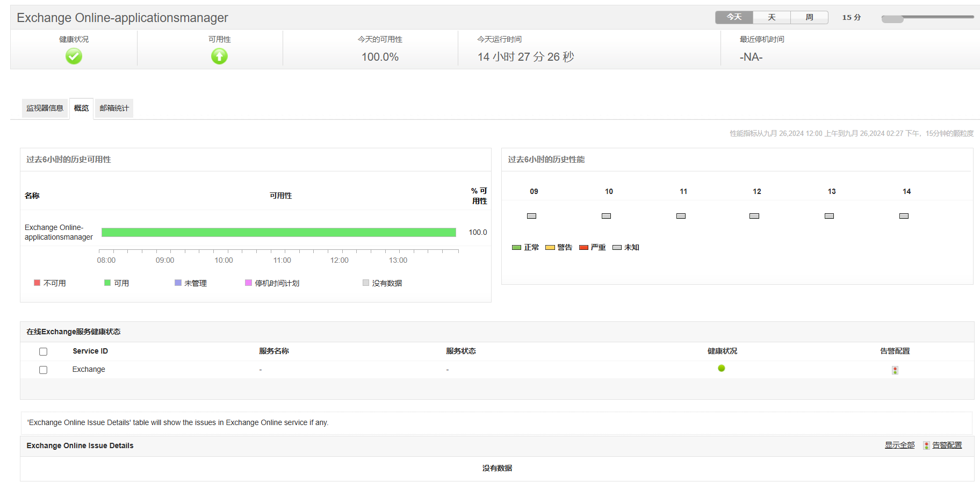Click the gray 没有数据 legend swatch

point(366,283)
